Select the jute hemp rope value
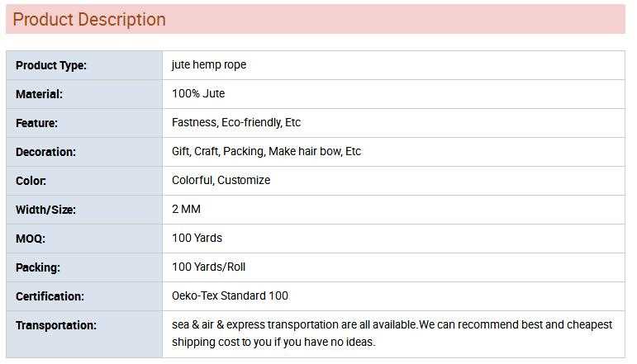 point(209,65)
